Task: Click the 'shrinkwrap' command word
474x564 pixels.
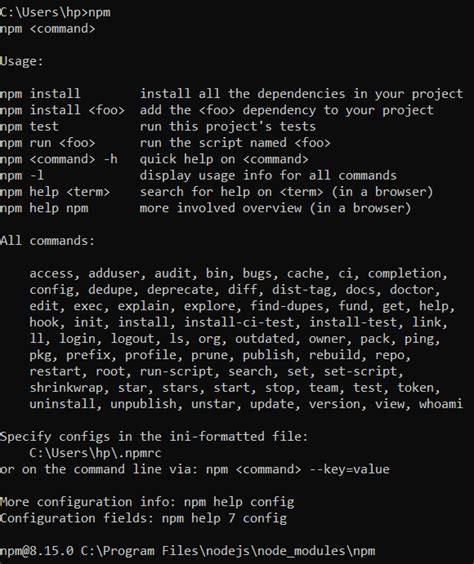Action: click(x=66, y=387)
